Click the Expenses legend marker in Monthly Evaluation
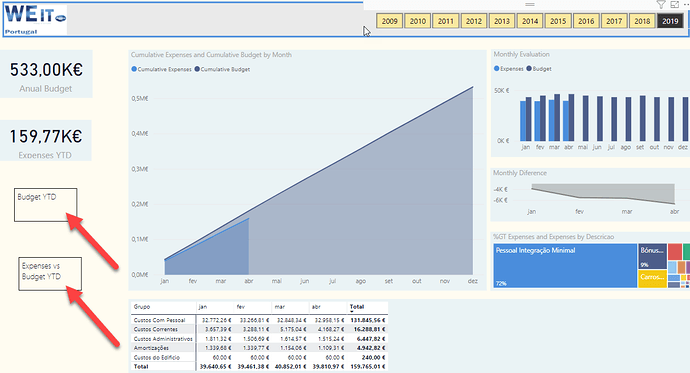 [496, 69]
